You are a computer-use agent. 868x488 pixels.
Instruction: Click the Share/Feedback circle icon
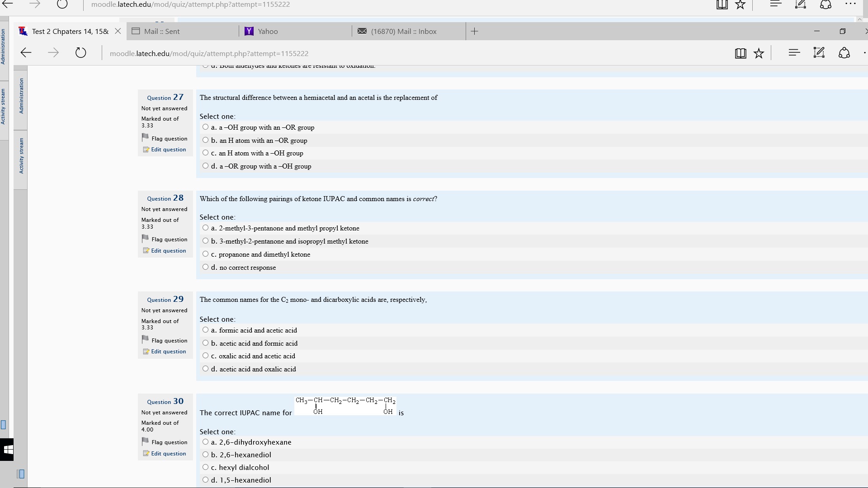[844, 53]
